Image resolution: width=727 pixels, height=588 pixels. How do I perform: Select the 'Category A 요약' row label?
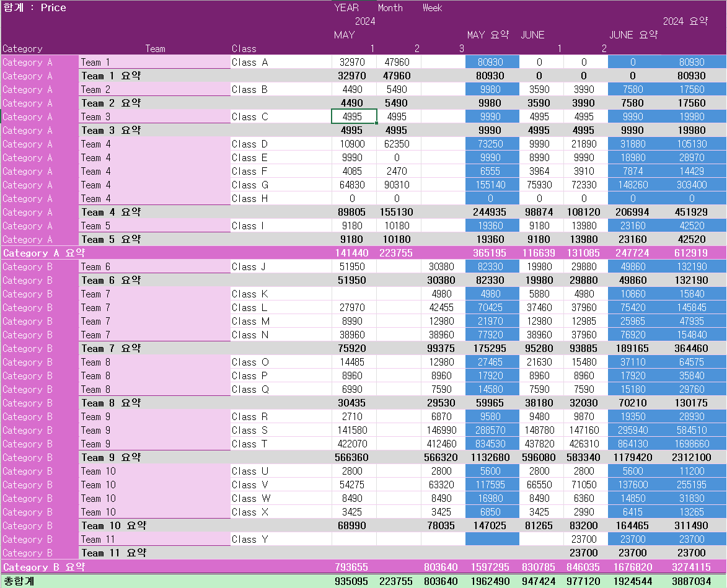[44, 253]
